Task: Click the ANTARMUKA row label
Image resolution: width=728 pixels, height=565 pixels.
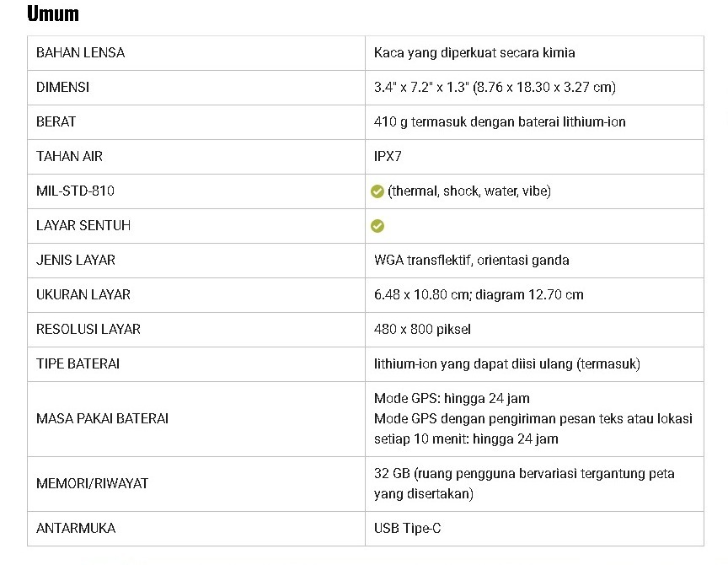Action: [x=76, y=528]
